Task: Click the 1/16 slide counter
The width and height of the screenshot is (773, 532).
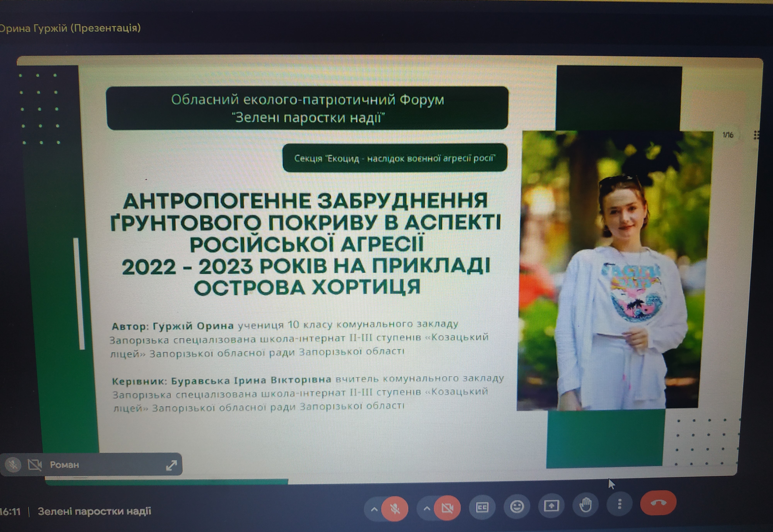Action: pyautogui.click(x=728, y=135)
